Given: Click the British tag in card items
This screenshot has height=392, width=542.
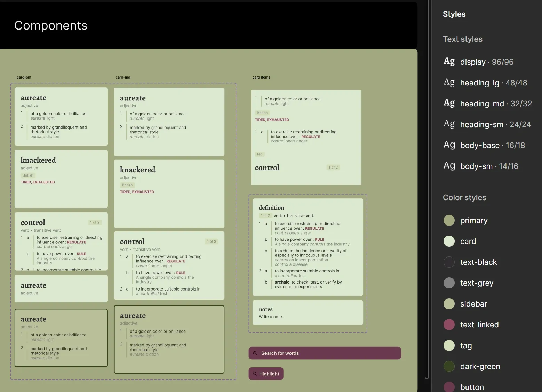Looking at the screenshot, I should pyautogui.click(x=262, y=113).
